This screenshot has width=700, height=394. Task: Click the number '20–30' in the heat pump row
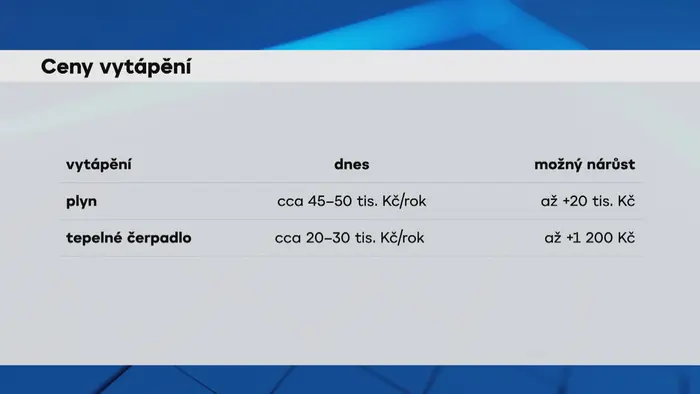pos(328,238)
